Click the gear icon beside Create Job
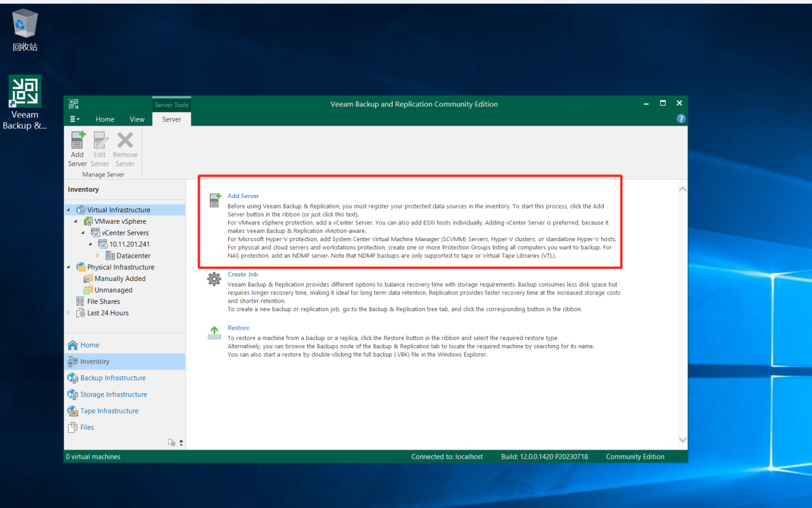The image size is (812, 508). [x=215, y=278]
